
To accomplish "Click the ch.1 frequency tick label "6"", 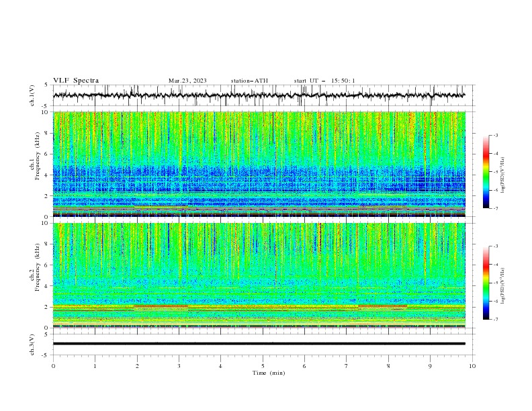I will pos(47,154).
